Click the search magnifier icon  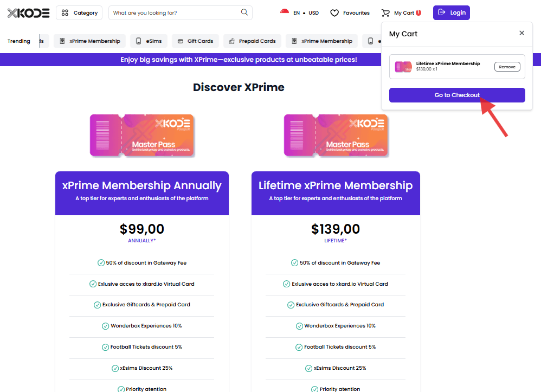point(244,12)
